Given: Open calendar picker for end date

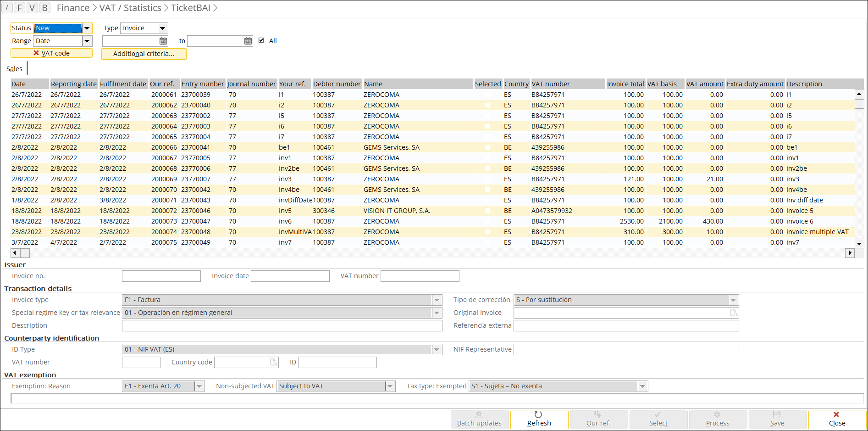Looking at the screenshot, I should pos(248,41).
